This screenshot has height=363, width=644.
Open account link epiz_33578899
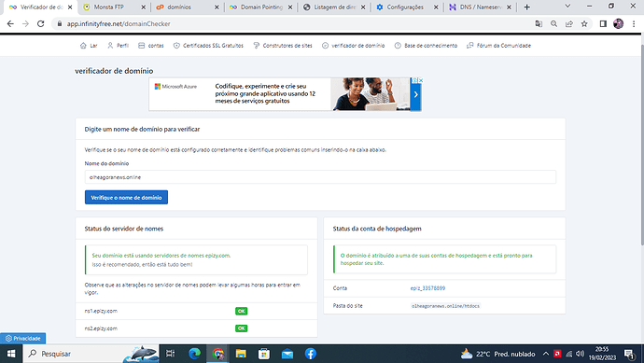427,288
